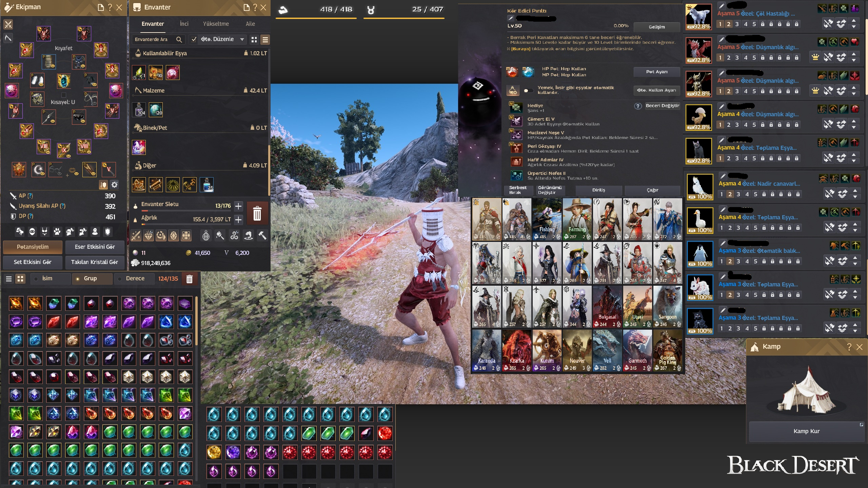
Task: Select the grid view icon in the Envanter header
Action: coord(254,39)
